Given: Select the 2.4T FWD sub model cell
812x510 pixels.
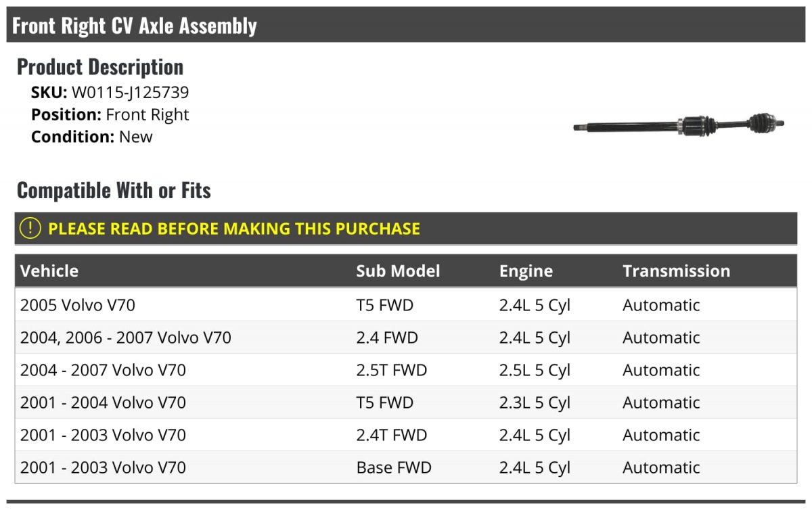Looking at the screenshot, I should tap(392, 435).
